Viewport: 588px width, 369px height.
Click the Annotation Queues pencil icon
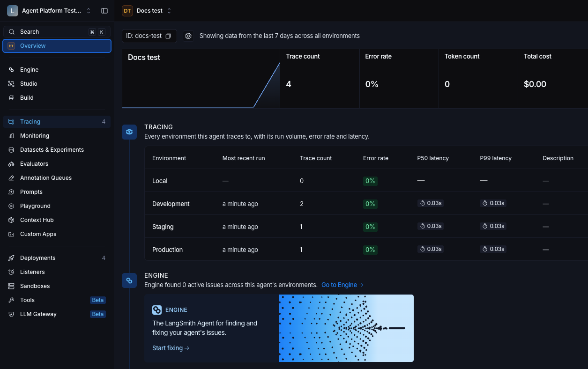pyautogui.click(x=11, y=178)
